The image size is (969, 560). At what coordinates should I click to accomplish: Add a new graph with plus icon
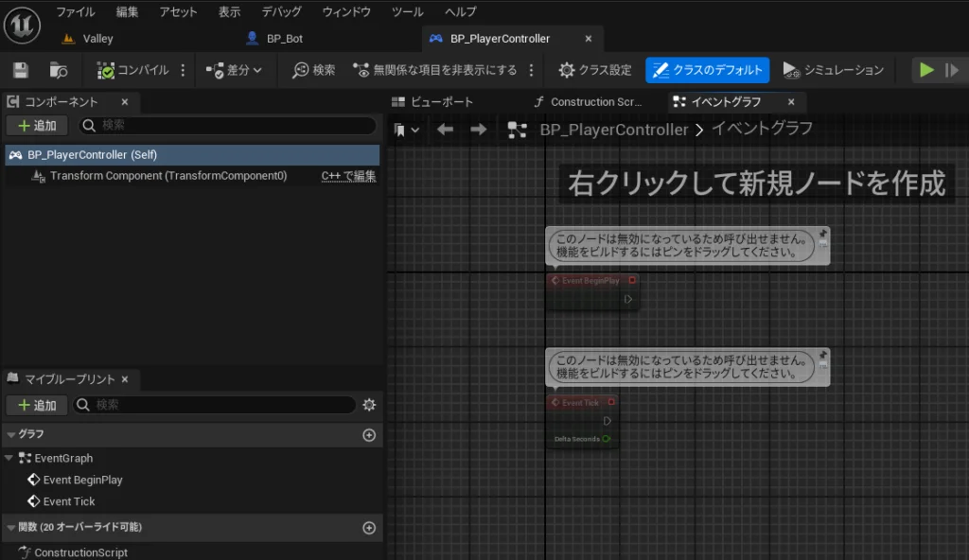[x=369, y=435]
